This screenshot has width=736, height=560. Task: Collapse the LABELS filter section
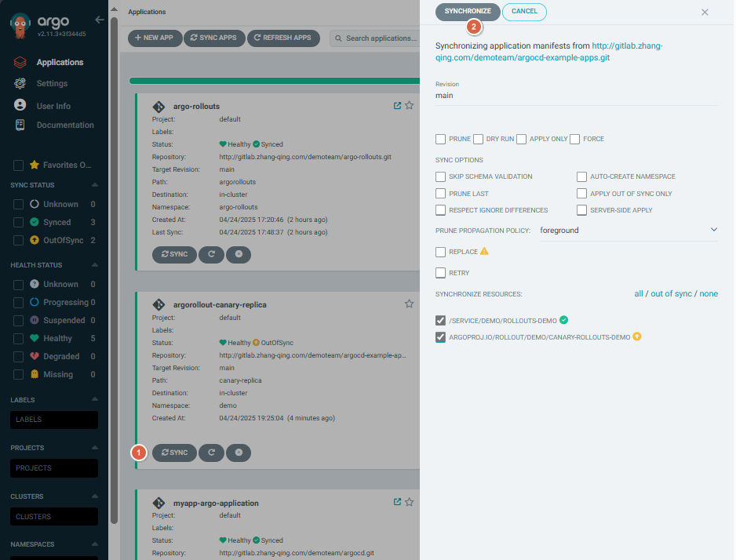95,399
